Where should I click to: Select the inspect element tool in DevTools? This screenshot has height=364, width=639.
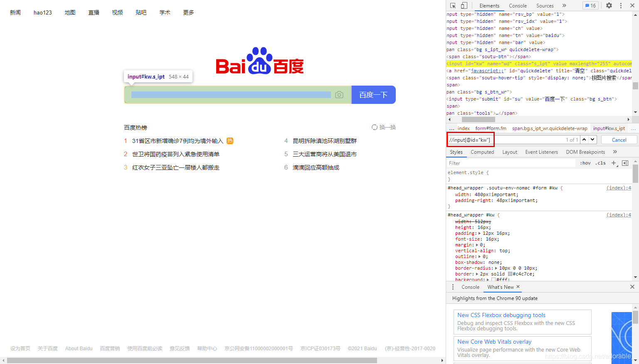pyautogui.click(x=452, y=5)
